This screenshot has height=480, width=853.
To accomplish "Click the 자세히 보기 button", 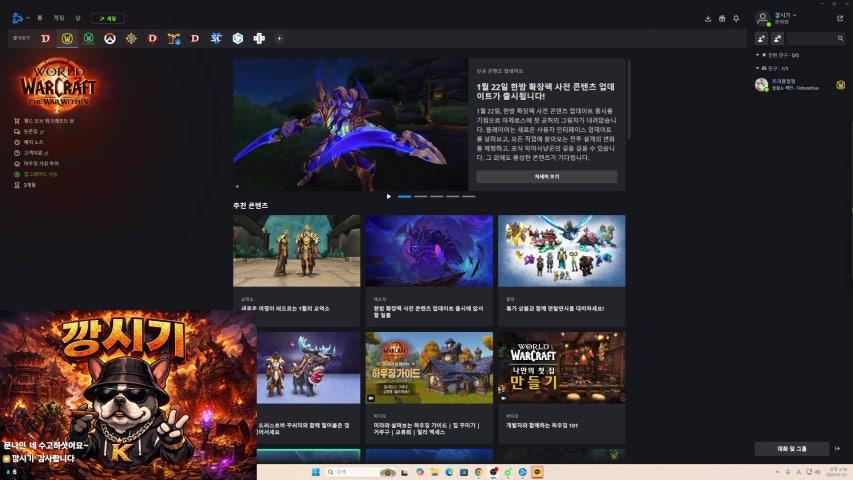I will pos(546,176).
